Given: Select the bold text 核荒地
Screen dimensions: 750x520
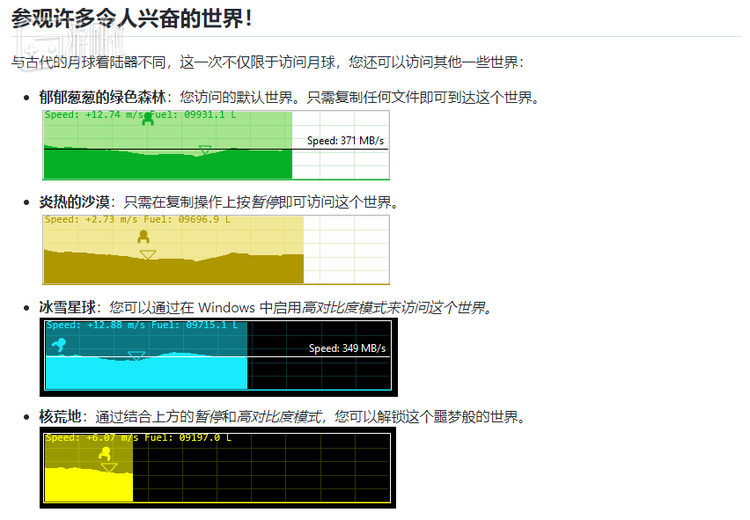Looking at the screenshot, I should (x=62, y=416).
